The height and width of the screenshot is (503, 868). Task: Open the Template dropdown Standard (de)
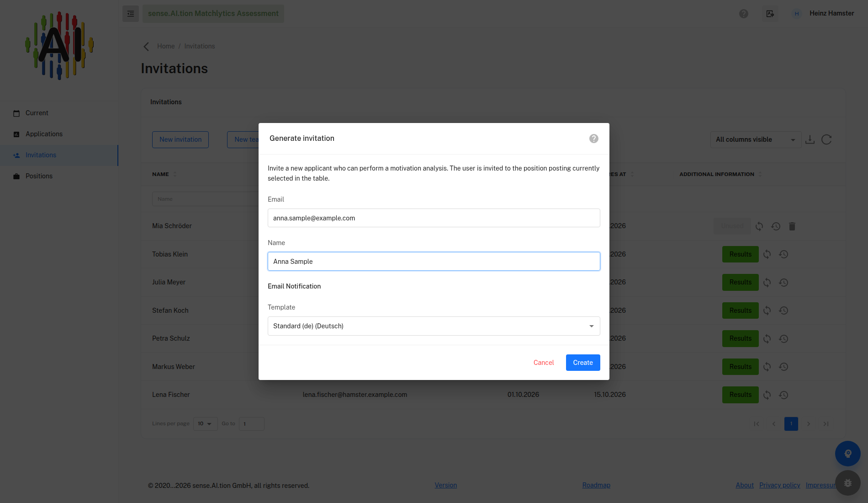[x=434, y=326]
